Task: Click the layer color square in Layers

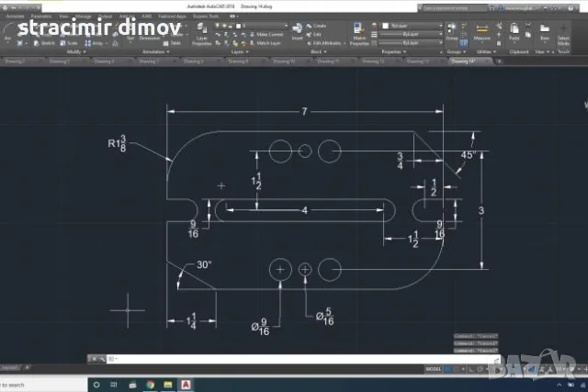Action: 239,26
